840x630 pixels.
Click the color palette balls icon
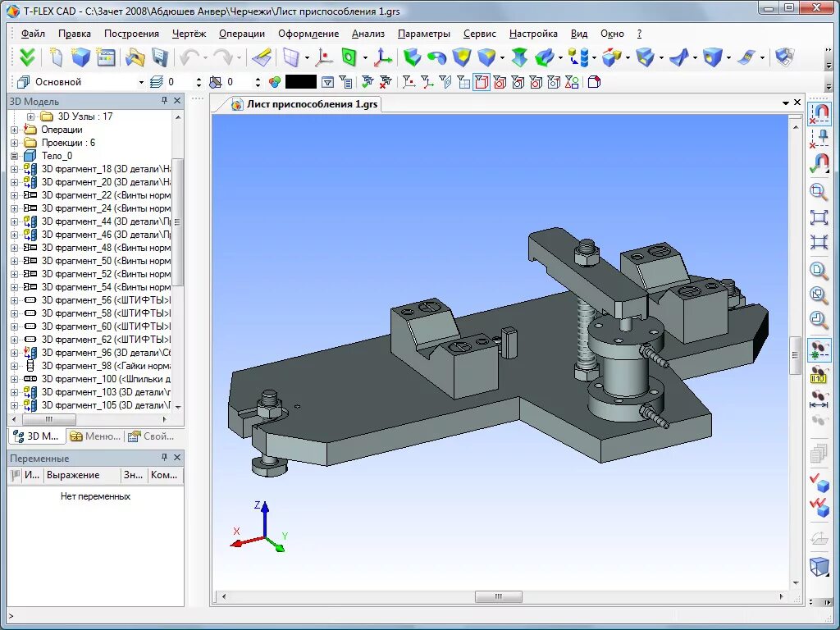[275, 82]
